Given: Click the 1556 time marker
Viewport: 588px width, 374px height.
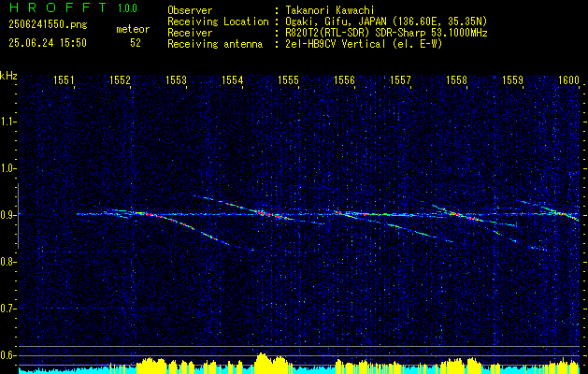Looking at the screenshot, I should pos(344,79).
